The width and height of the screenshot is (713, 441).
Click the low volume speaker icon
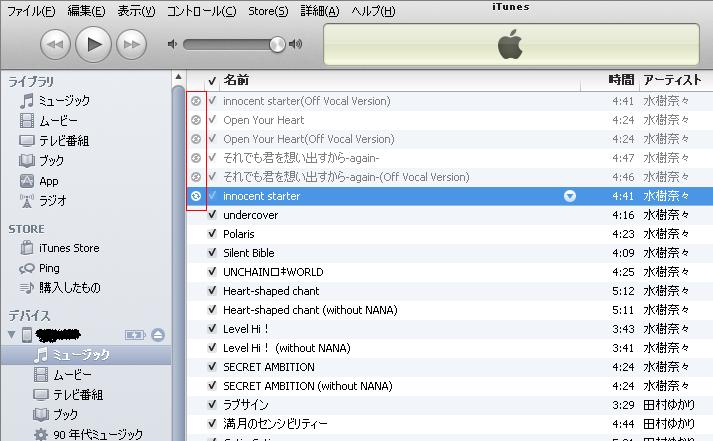pos(172,44)
